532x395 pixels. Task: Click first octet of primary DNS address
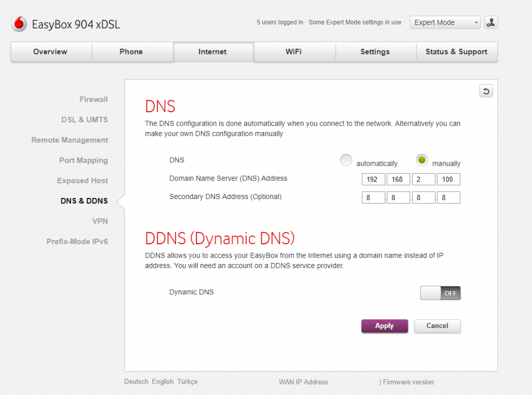pyautogui.click(x=373, y=179)
